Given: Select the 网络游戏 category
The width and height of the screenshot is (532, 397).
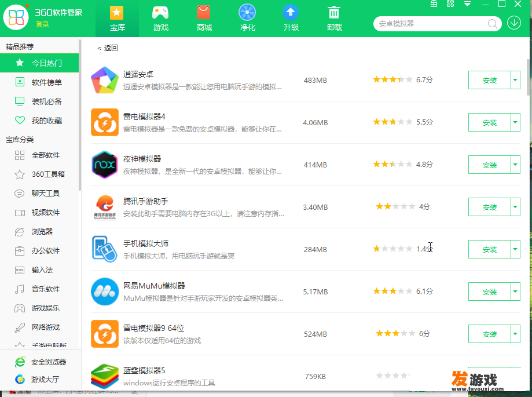Looking at the screenshot, I should [39, 327].
